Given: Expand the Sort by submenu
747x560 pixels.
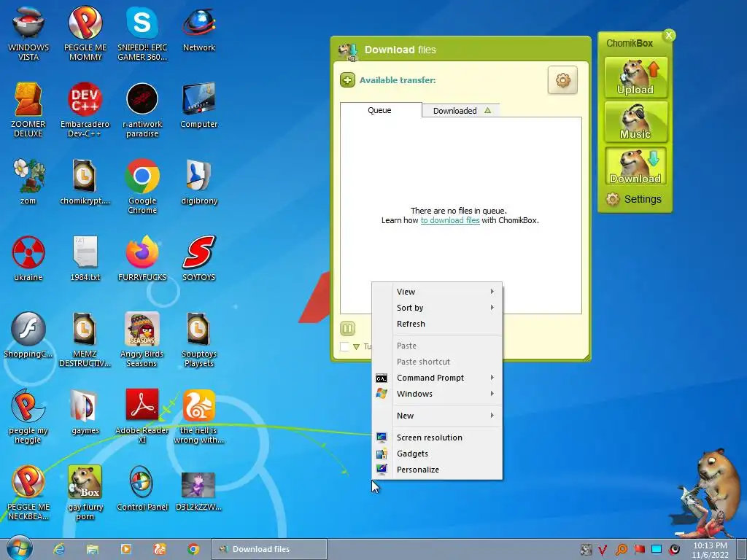Looking at the screenshot, I should 437,308.
